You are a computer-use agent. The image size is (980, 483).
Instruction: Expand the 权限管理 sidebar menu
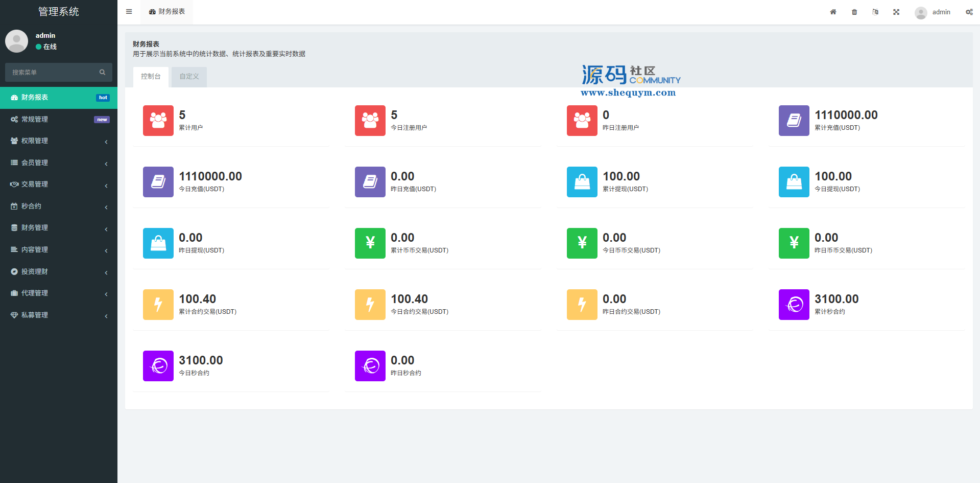click(x=59, y=141)
